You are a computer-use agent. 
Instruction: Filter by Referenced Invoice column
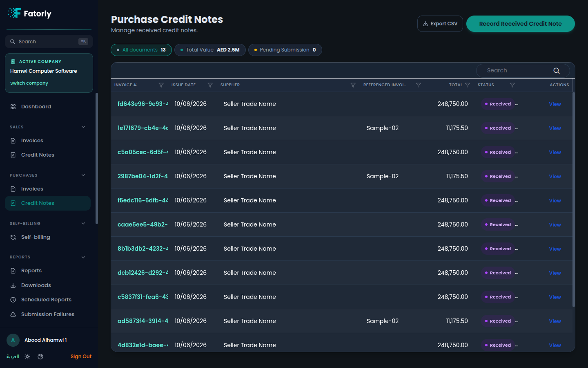pos(419,85)
